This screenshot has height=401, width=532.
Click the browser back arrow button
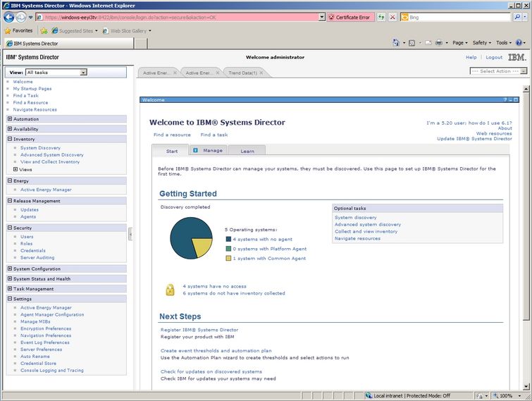(8, 17)
